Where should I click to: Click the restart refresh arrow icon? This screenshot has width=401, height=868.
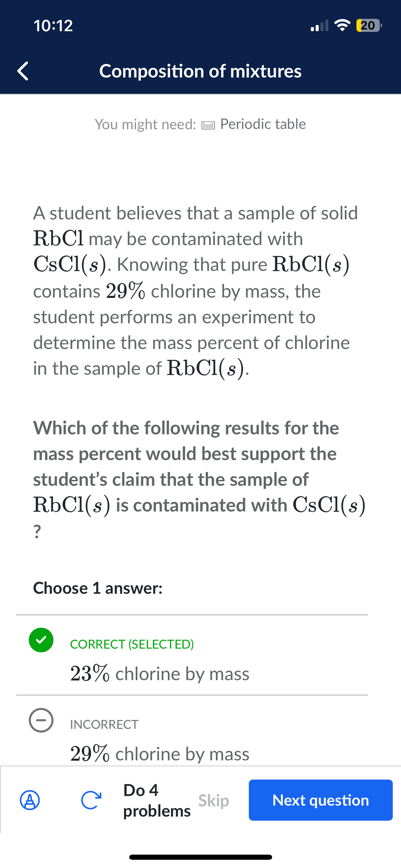[x=91, y=800]
